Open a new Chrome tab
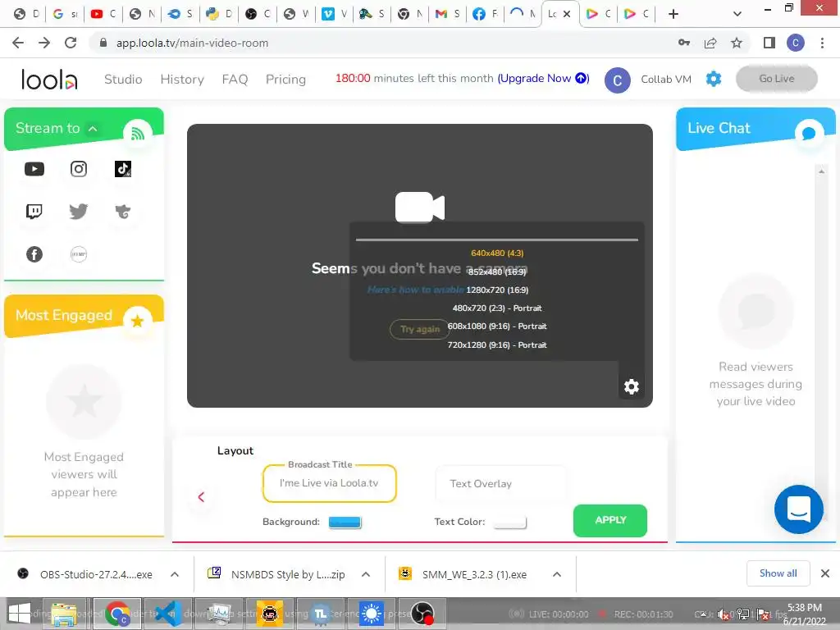840x630 pixels. (673, 14)
